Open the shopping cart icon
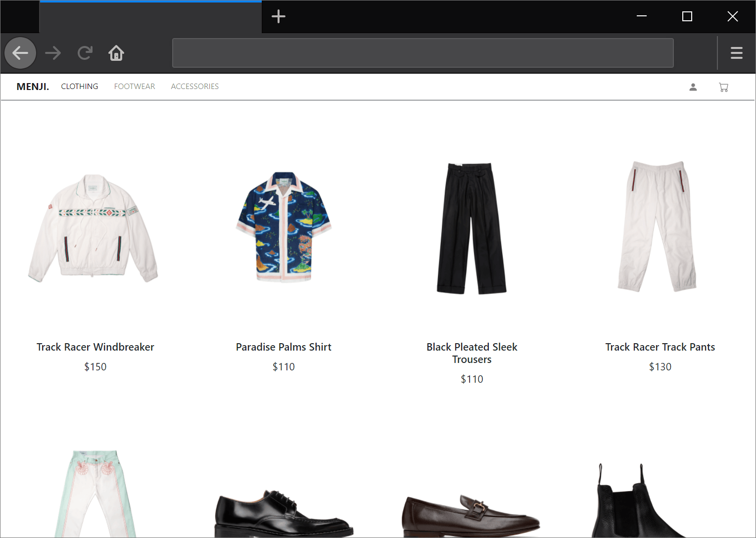The image size is (756, 538). pyautogui.click(x=723, y=87)
